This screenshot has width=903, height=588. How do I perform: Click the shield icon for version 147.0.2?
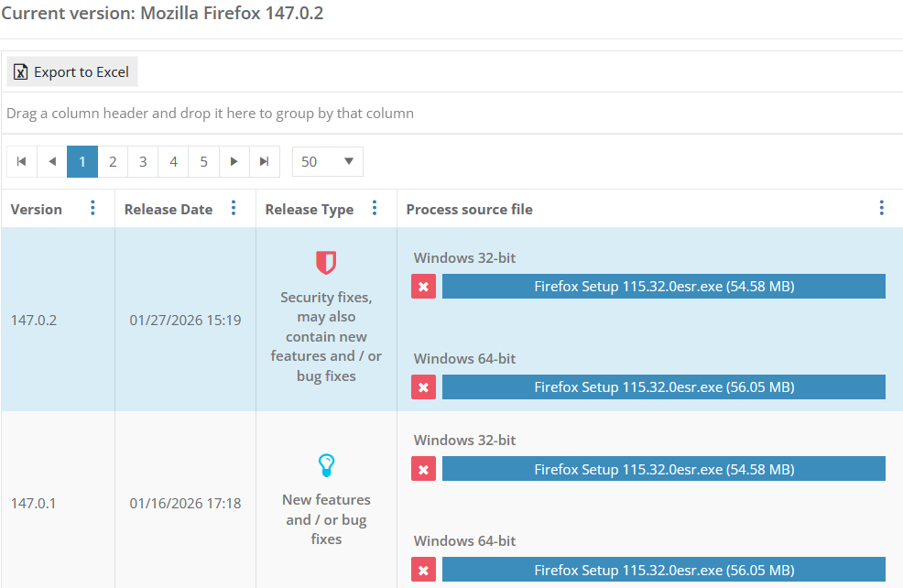click(x=326, y=260)
